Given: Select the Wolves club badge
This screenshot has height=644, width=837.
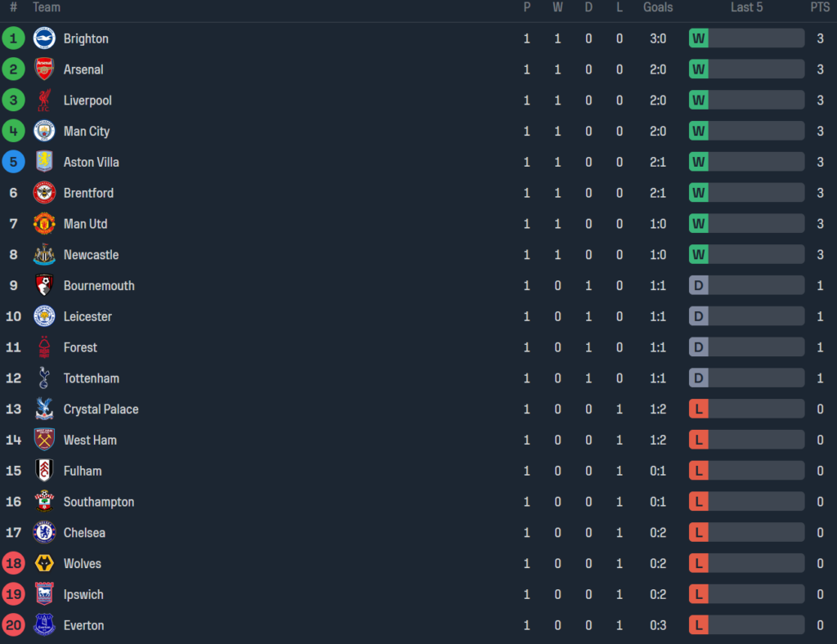Looking at the screenshot, I should [44, 564].
